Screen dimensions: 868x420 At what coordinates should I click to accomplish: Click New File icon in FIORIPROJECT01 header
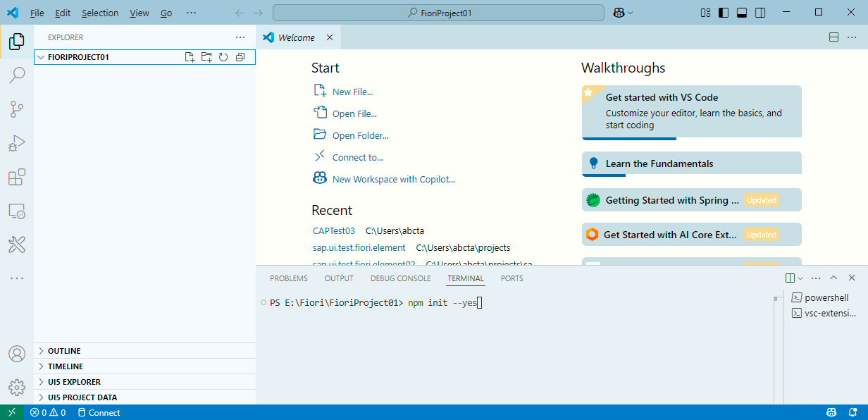click(190, 57)
